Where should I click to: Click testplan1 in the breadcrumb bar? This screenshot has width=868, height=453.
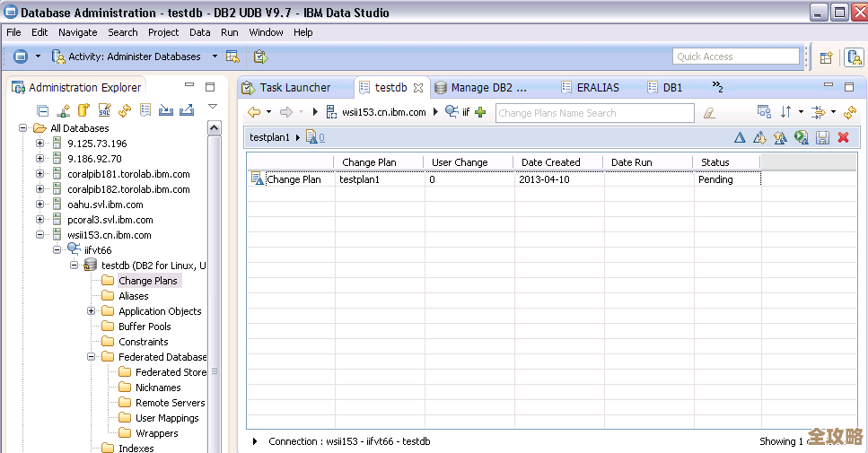pyautogui.click(x=269, y=137)
